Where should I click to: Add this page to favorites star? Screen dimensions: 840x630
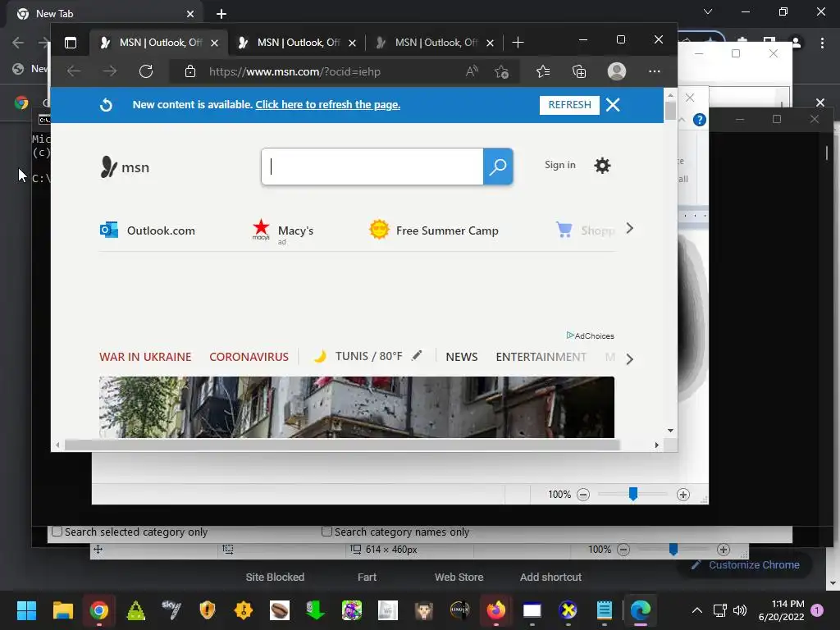pos(502,71)
